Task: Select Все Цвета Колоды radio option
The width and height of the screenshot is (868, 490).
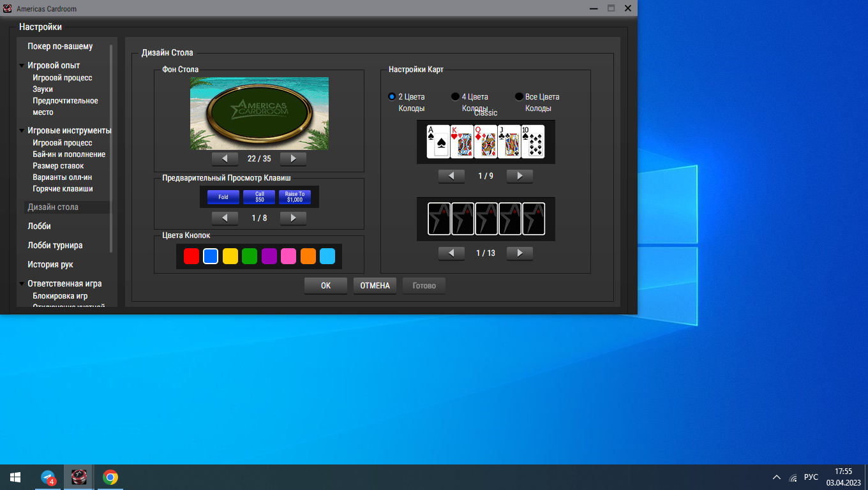Action: click(519, 97)
